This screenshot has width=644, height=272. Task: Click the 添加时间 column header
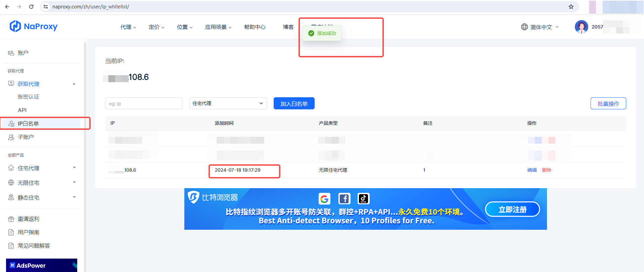pyautogui.click(x=224, y=123)
